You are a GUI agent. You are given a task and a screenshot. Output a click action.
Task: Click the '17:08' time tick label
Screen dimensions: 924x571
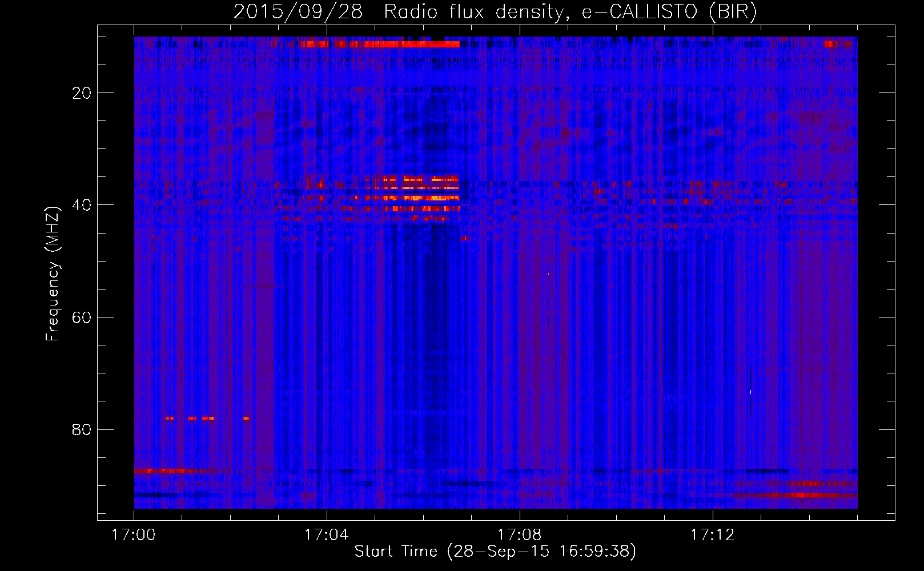pos(520,535)
